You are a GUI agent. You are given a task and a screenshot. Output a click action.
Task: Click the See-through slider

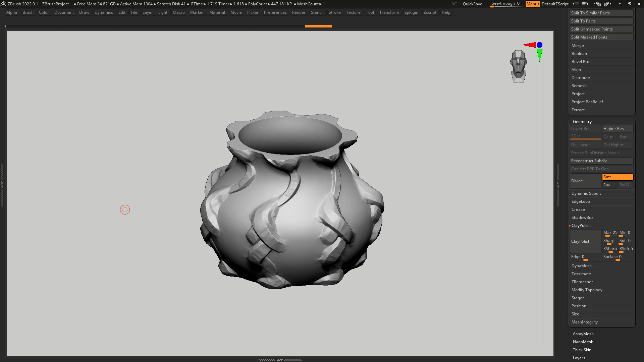[x=506, y=4]
